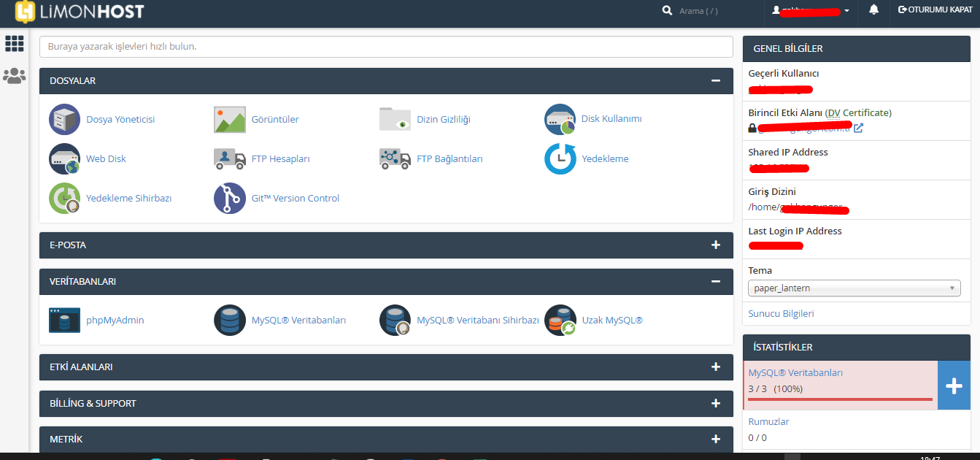Click the Dosya Yöneticisi text link
The width and height of the screenshot is (980, 460).
120,119
